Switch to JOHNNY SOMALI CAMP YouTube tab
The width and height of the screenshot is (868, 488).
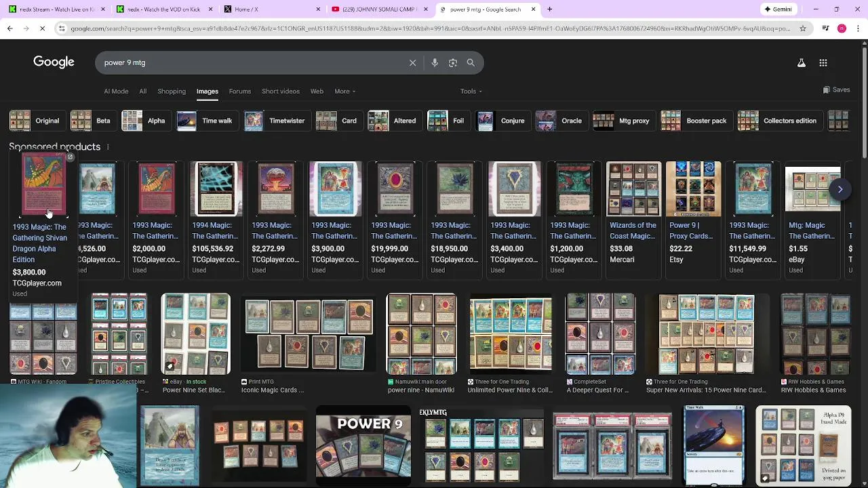coord(380,9)
